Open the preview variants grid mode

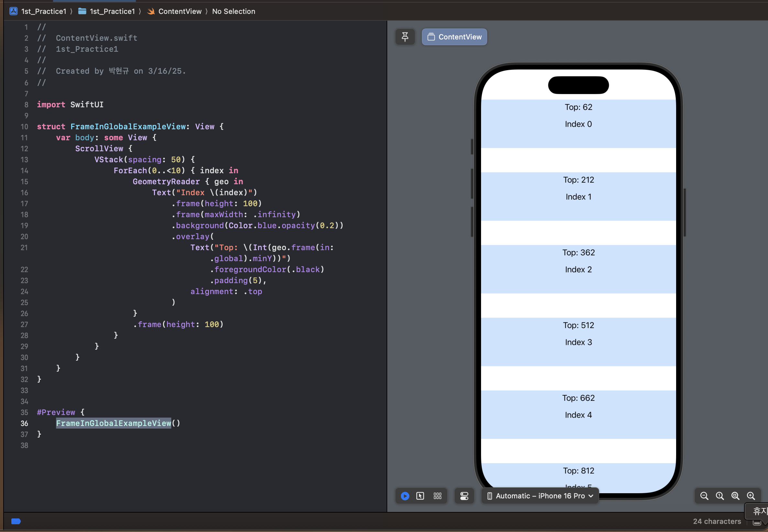(x=437, y=496)
